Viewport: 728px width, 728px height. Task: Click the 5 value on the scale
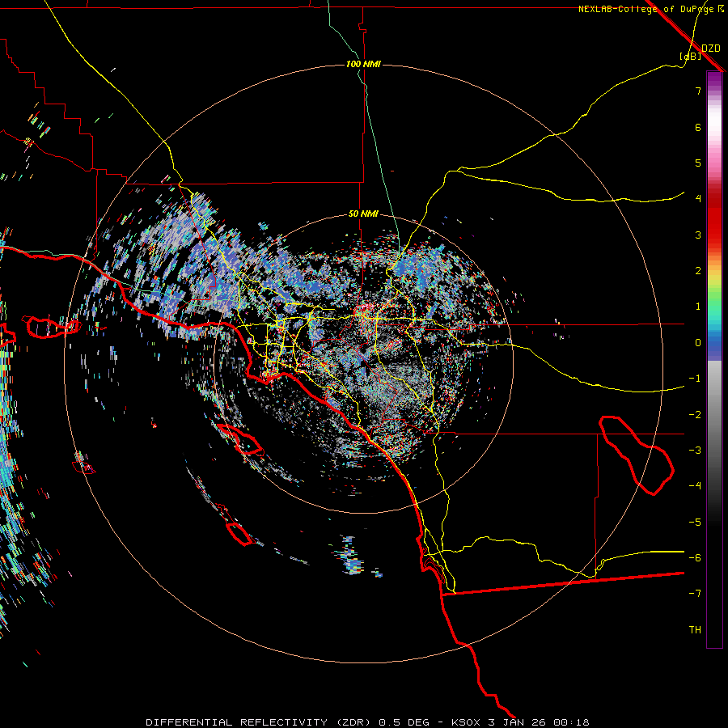click(x=698, y=163)
